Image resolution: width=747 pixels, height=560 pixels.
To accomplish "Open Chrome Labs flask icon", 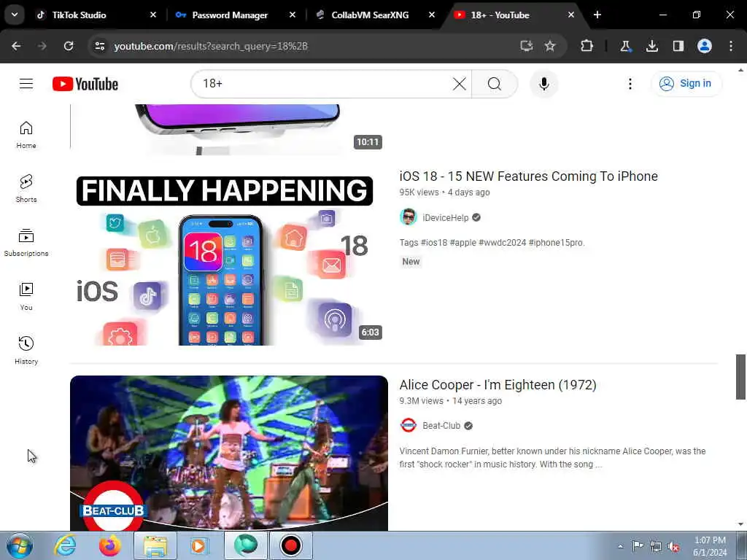I will pyautogui.click(x=625, y=46).
